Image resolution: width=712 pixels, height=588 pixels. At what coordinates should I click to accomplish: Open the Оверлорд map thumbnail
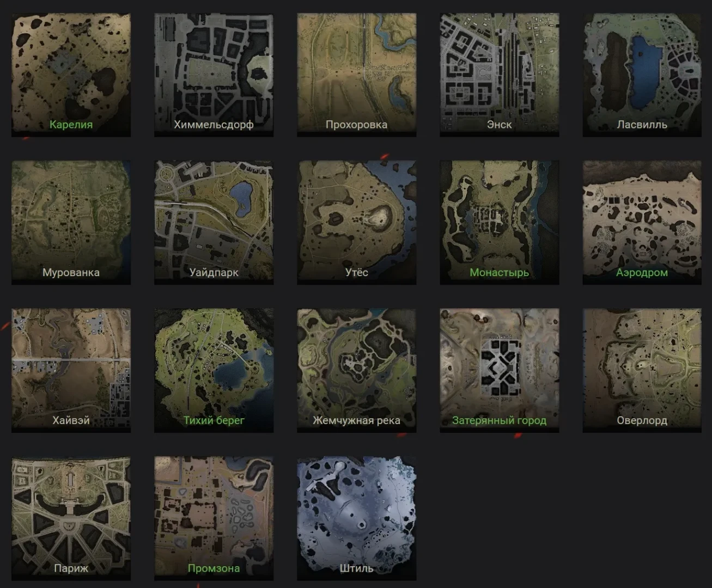642,370
